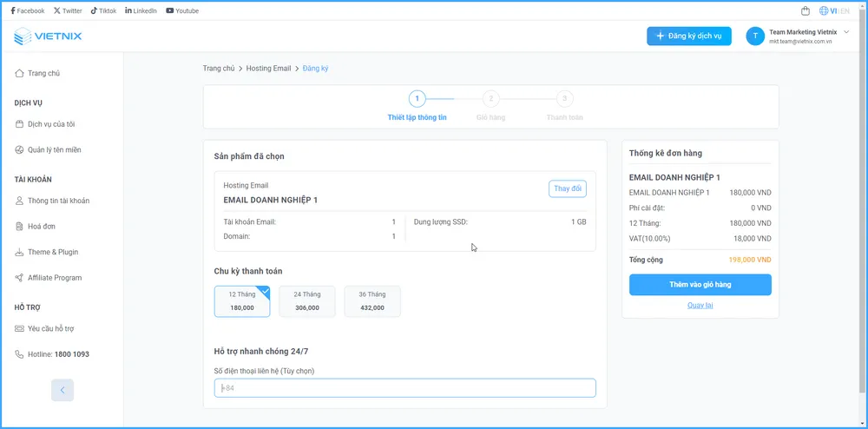This screenshot has width=868, height=429.
Task: Select the 12 Tháng billing cycle
Action: (x=241, y=300)
